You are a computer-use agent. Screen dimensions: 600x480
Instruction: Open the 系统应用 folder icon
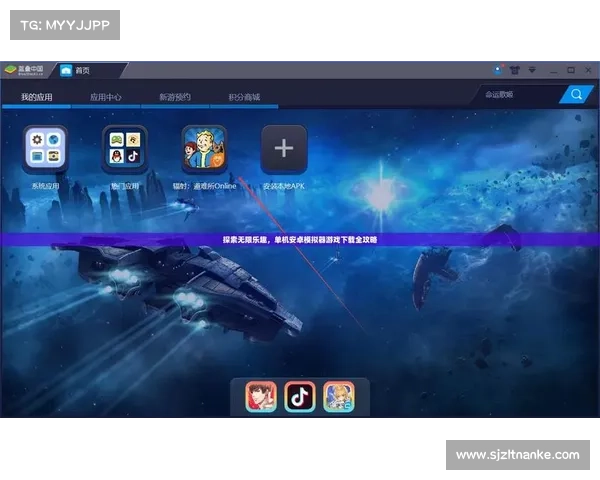point(45,149)
